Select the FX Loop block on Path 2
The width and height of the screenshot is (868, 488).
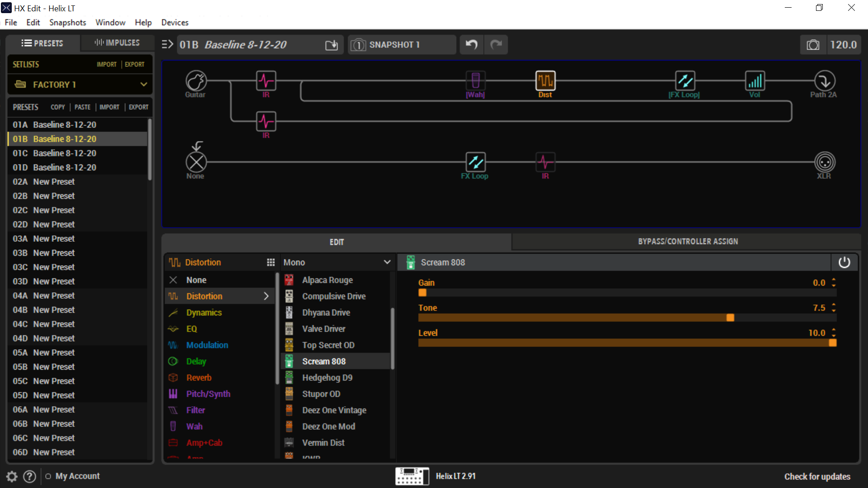[x=476, y=162]
